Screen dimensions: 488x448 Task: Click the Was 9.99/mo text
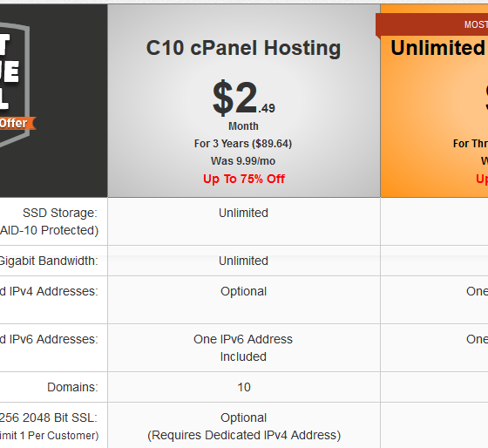(x=243, y=161)
